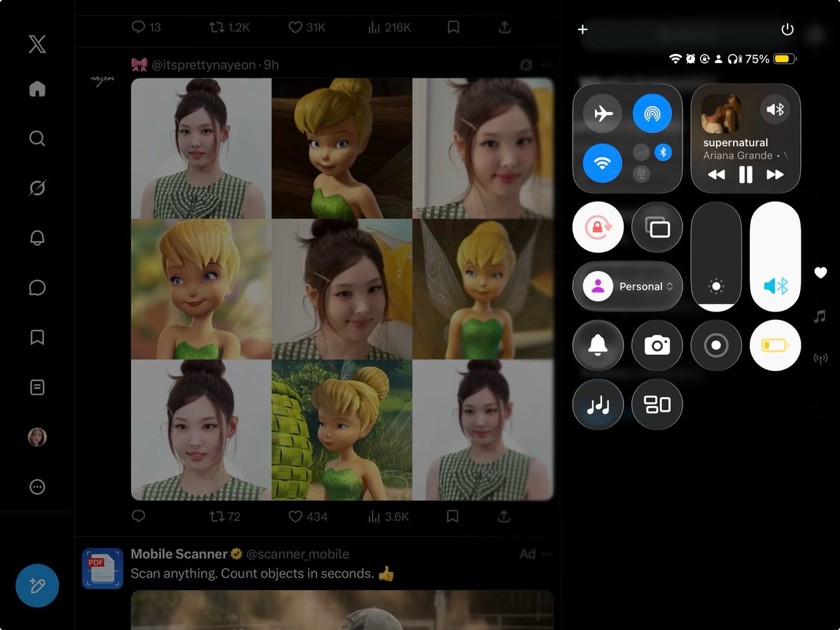The width and height of the screenshot is (840, 630).
Task: View analytics showing 3.6K views
Action: click(388, 517)
